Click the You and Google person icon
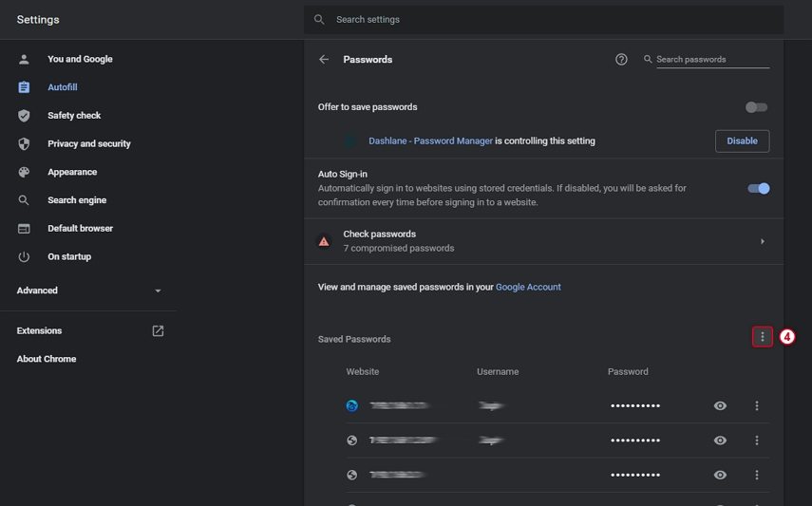812x506 pixels. [x=24, y=59]
